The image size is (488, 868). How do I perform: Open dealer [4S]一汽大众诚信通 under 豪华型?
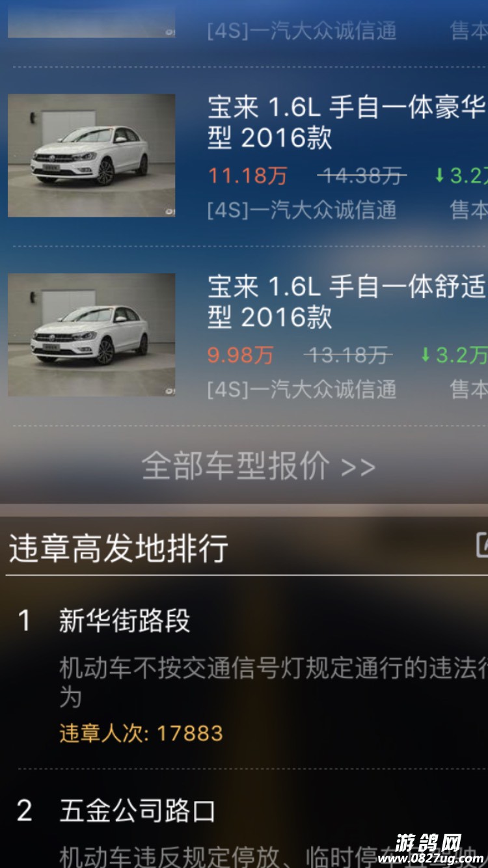pos(302,210)
